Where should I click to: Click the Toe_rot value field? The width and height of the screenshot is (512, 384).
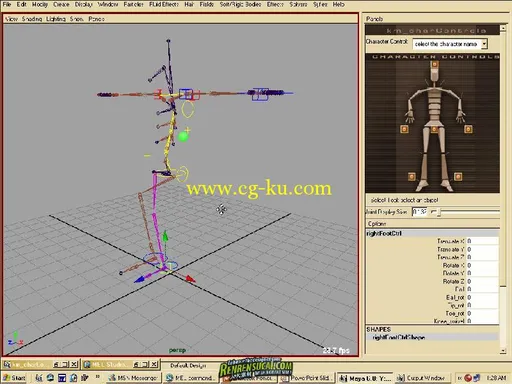pos(482,313)
